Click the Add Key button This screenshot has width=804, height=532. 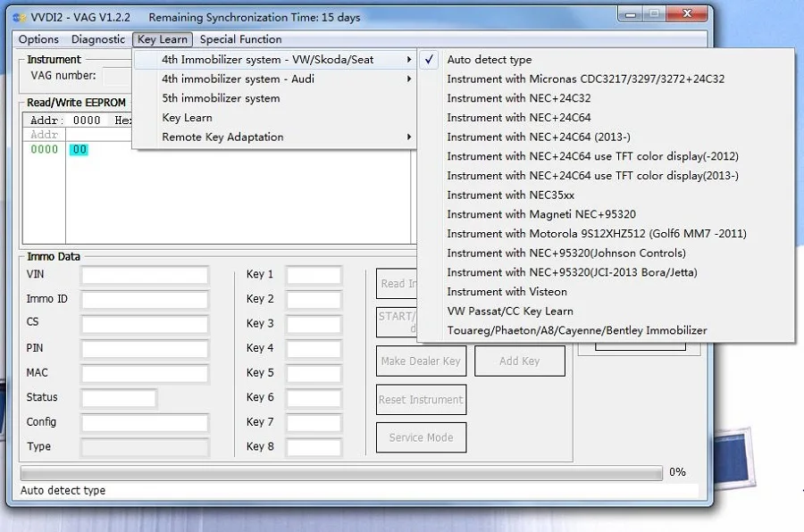point(519,361)
